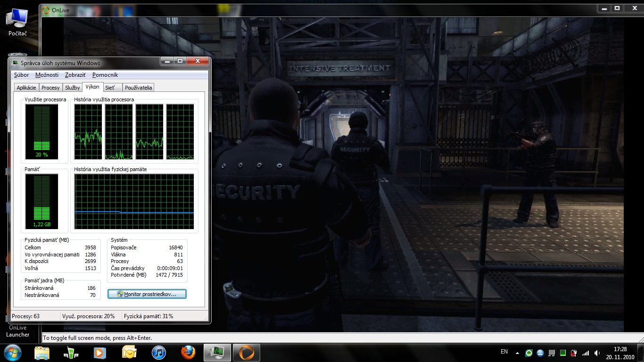Click the Stránkovaná value 186

pos(91,288)
